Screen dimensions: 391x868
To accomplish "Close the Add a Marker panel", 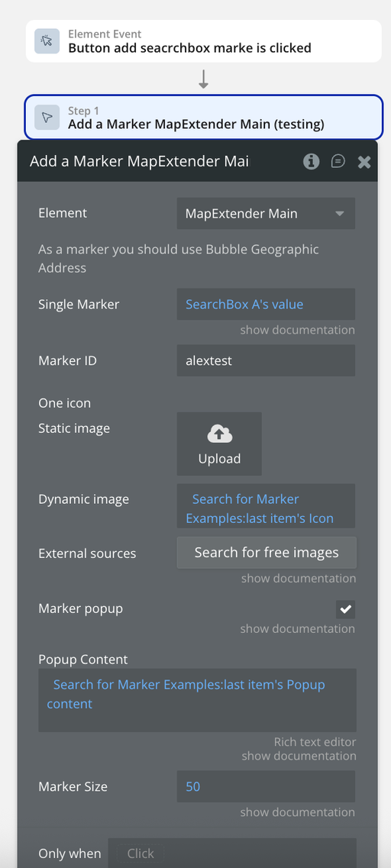I will (x=364, y=162).
